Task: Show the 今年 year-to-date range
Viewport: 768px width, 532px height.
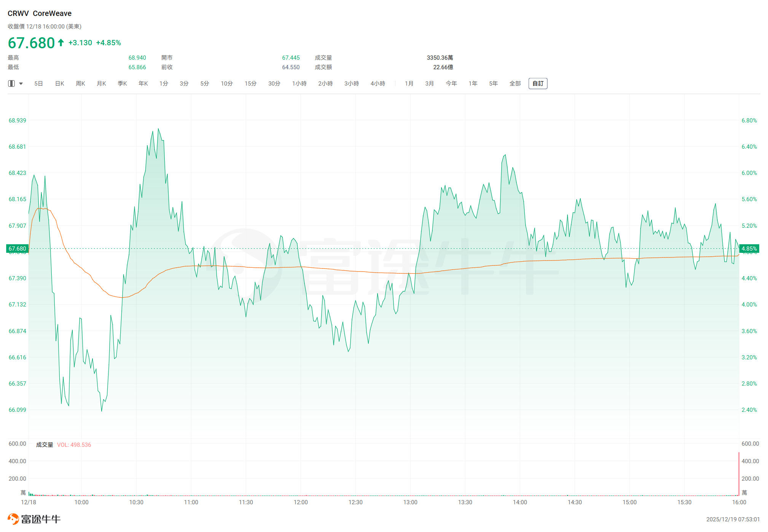Action: (x=451, y=83)
